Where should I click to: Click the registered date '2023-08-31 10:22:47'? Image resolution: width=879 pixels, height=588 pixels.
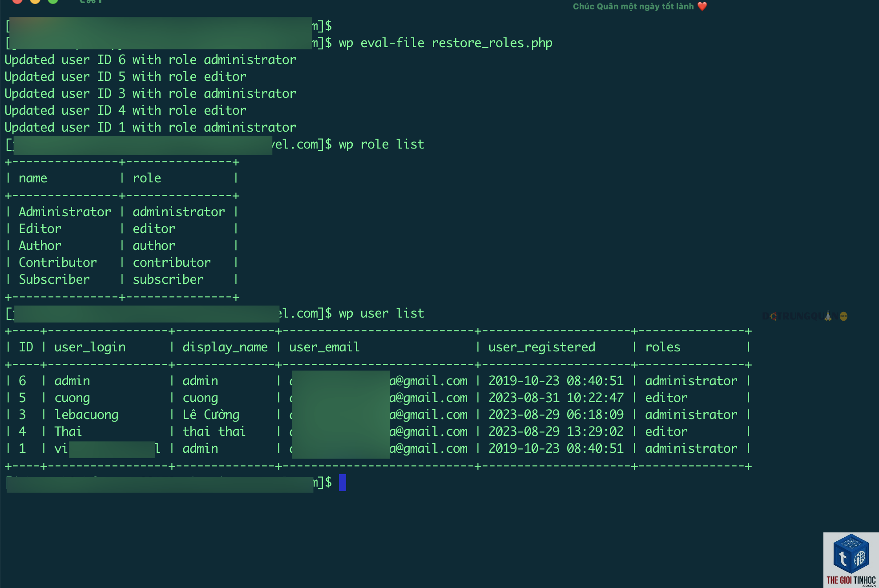(556, 398)
